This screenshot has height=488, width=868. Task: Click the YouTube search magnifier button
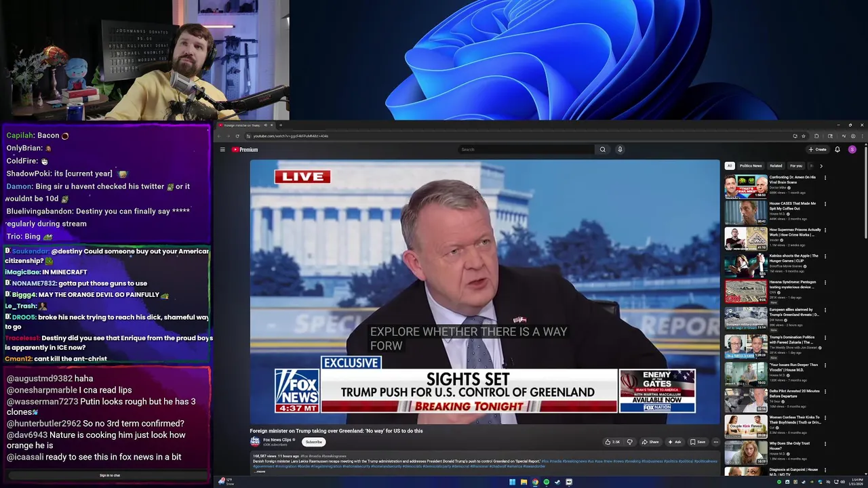(602, 150)
